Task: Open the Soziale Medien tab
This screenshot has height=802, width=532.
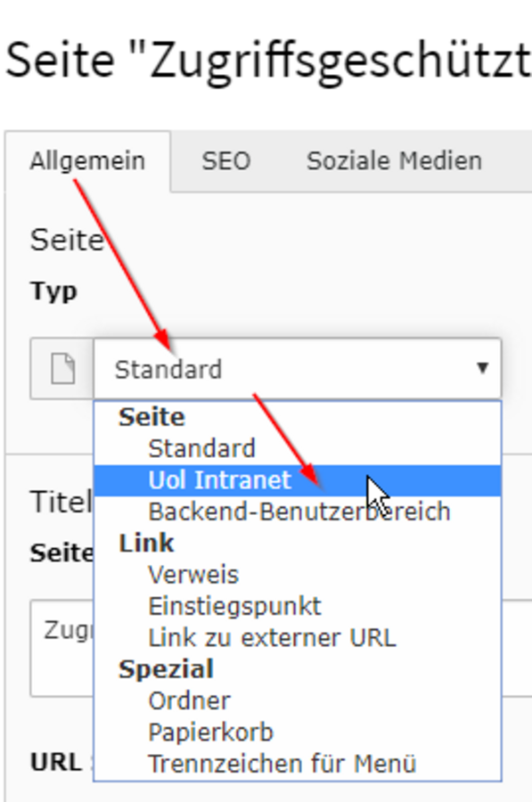Action: point(395,161)
